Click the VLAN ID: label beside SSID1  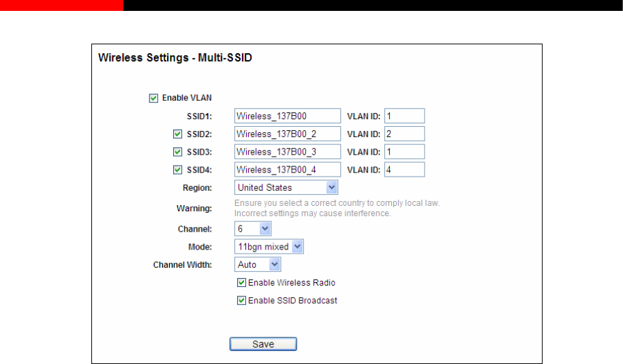coord(363,117)
